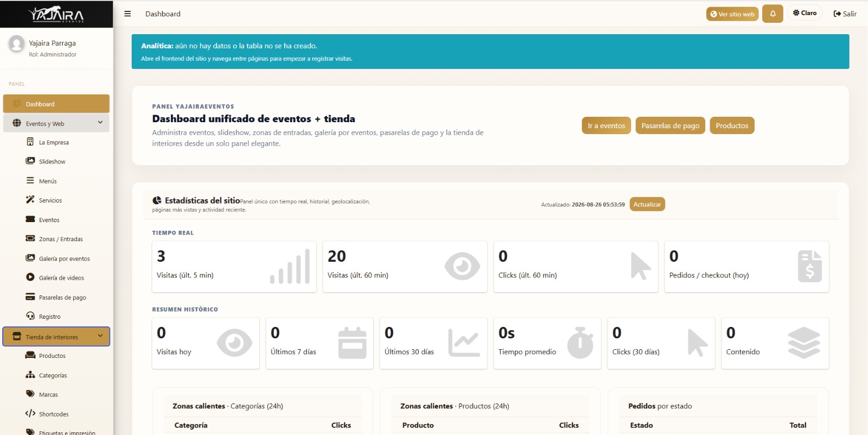Collapse the Tienda de Interiores chevron

click(100, 336)
